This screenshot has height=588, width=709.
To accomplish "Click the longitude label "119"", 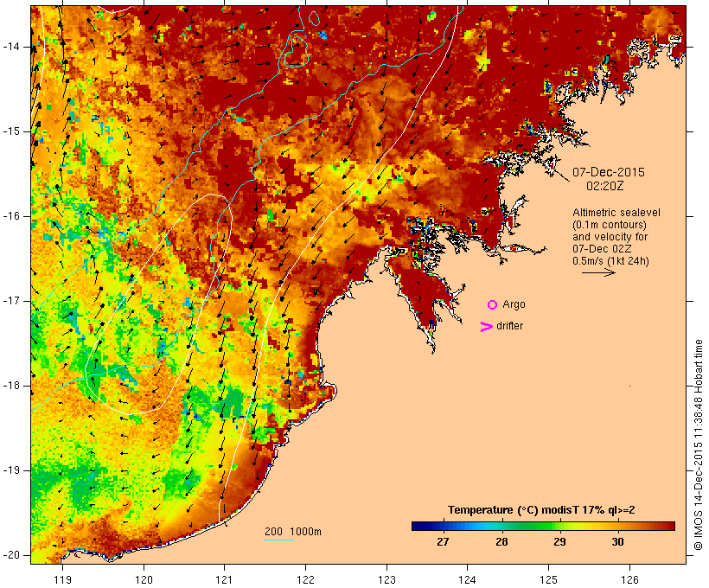I will [62, 580].
